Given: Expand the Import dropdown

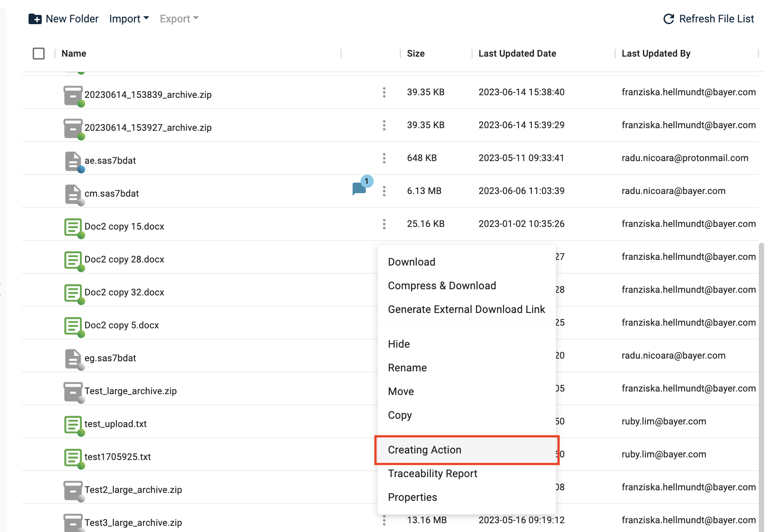Looking at the screenshot, I should click(129, 19).
